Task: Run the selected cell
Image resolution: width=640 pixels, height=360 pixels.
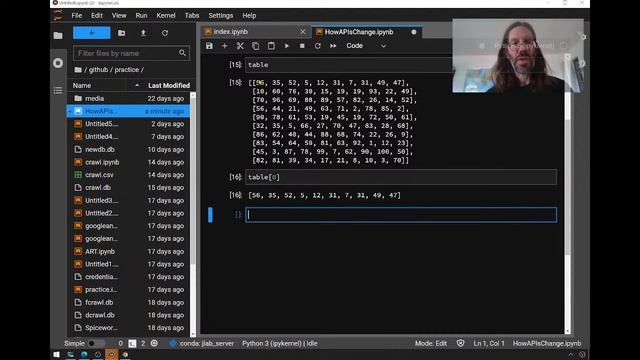Action: tap(287, 46)
